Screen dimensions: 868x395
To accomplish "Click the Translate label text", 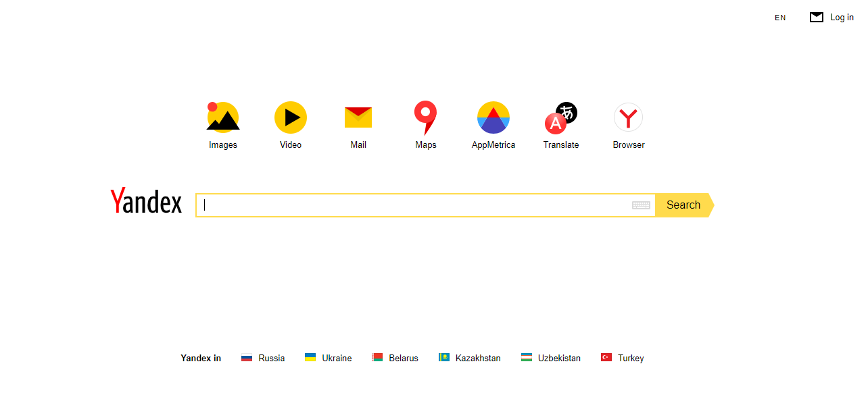I will 561,145.
